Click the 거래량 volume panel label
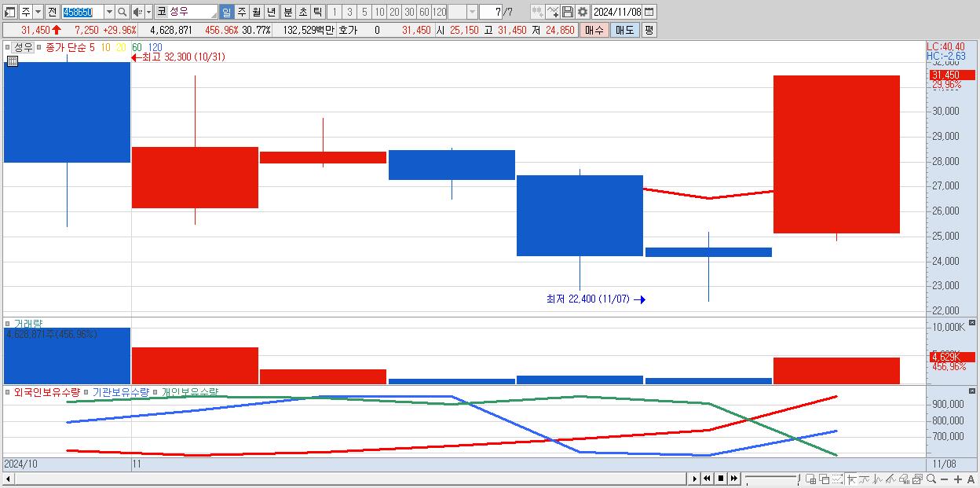Viewport: 980px width, 488px height. pyautogui.click(x=28, y=324)
